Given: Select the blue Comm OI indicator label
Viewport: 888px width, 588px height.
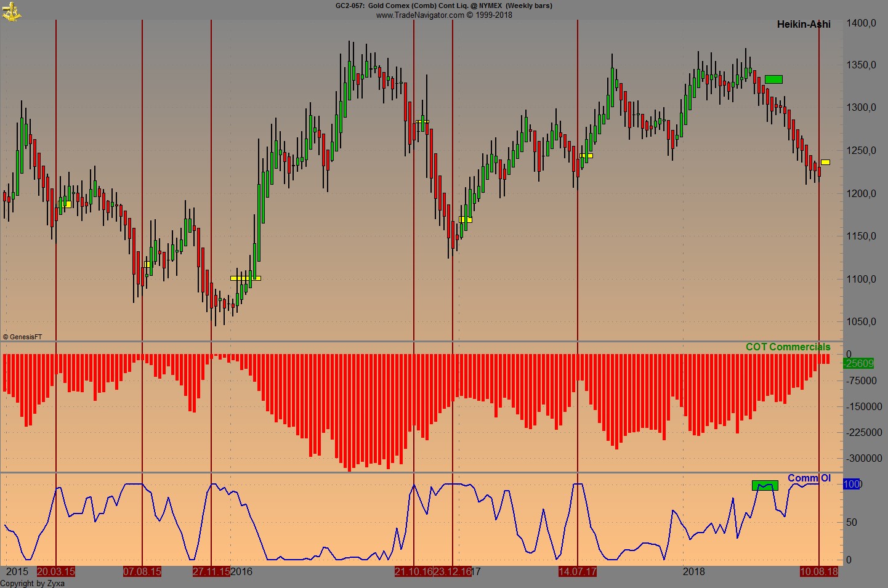Looking at the screenshot, I should coord(810,478).
